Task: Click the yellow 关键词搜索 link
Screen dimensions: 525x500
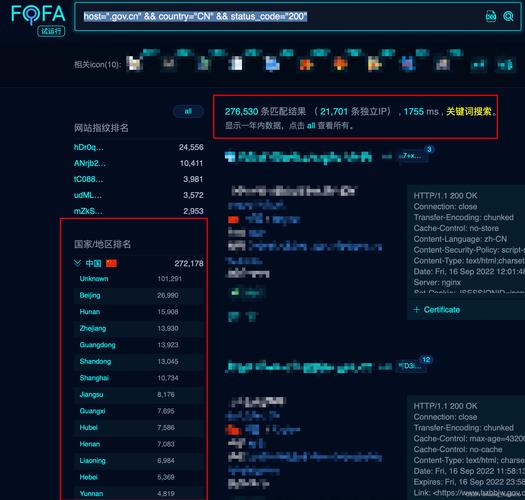Action: [469, 112]
